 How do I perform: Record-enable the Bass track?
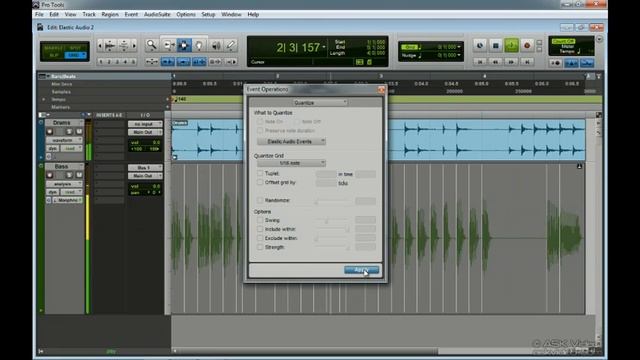pos(50,175)
